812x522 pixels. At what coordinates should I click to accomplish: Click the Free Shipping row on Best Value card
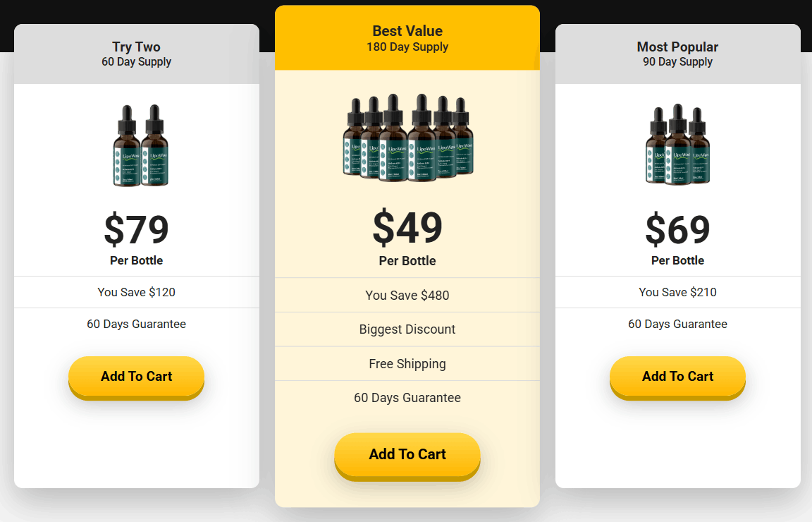point(407,363)
